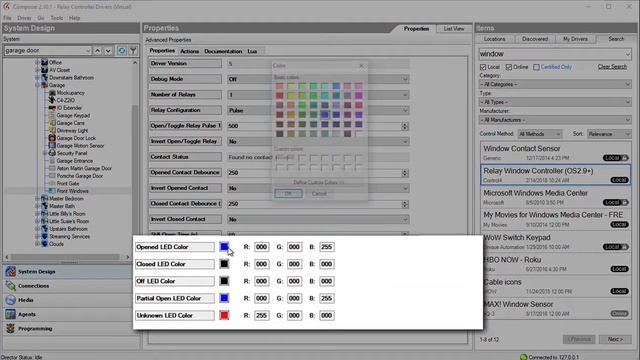Click the Composer application logo in title bar
This screenshot has width=640, height=360.
pyautogui.click(x=7, y=7)
